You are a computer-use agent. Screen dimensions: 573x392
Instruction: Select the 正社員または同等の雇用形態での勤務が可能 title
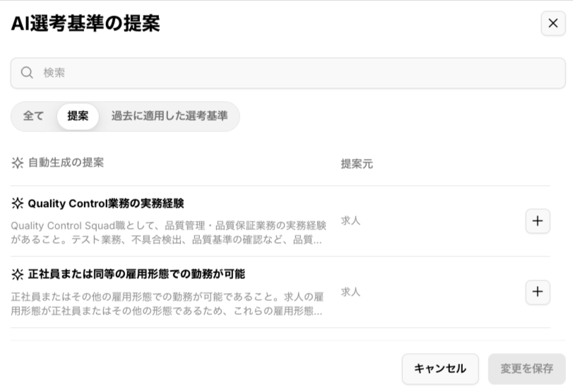pyautogui.click(x=136, y=274)
